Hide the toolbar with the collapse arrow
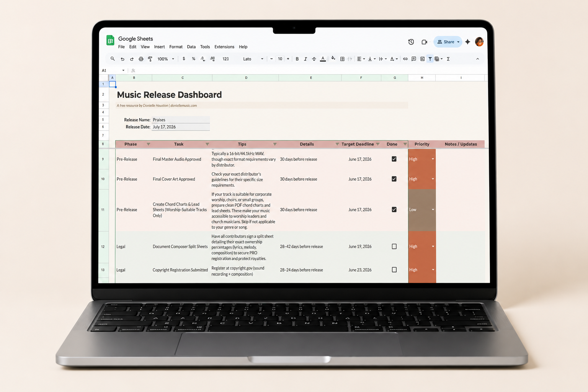 [x=478, y=59]
